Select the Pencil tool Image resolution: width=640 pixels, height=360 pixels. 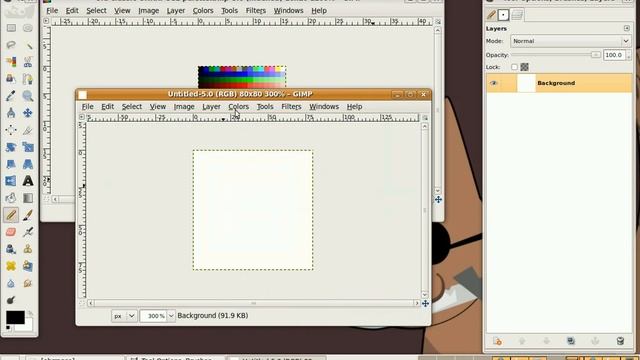coord(11,215)
